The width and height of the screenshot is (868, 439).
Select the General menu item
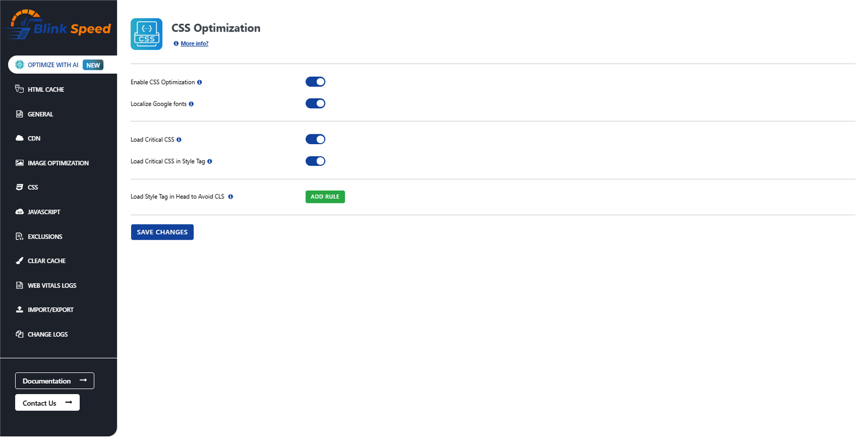[x=41, y=114]
